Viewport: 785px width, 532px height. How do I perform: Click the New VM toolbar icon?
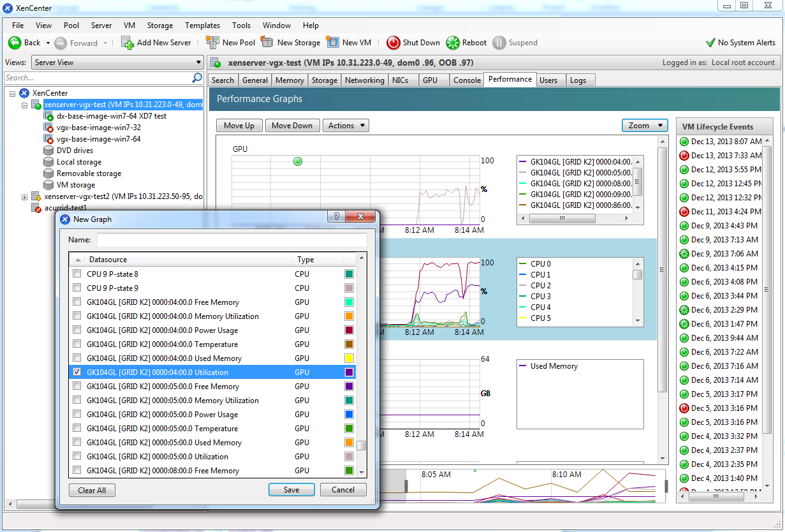pos(334,43)
